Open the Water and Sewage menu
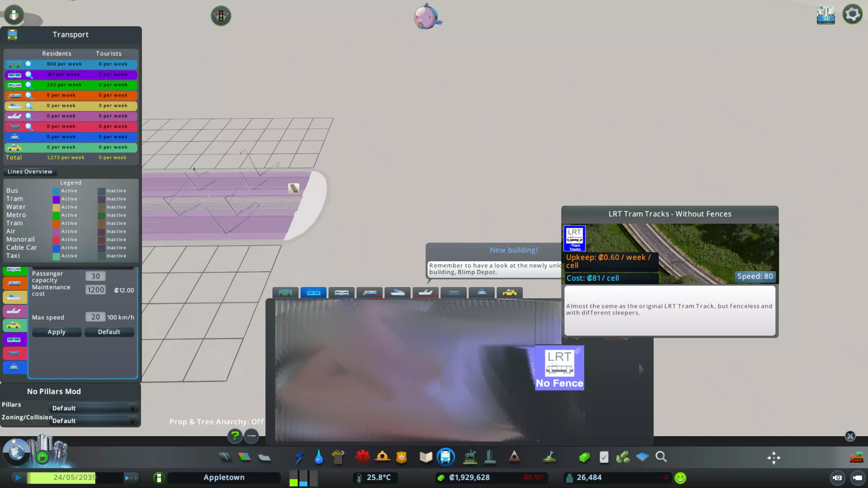Screen dimensions: 868x488 pyautogui.click(x=318, y=457)
